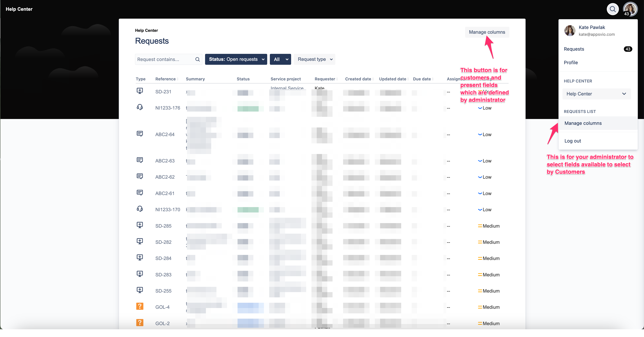Click the monitor request icon beside SD-231
This screenshot has height=337, width=644.
[140, 91]
